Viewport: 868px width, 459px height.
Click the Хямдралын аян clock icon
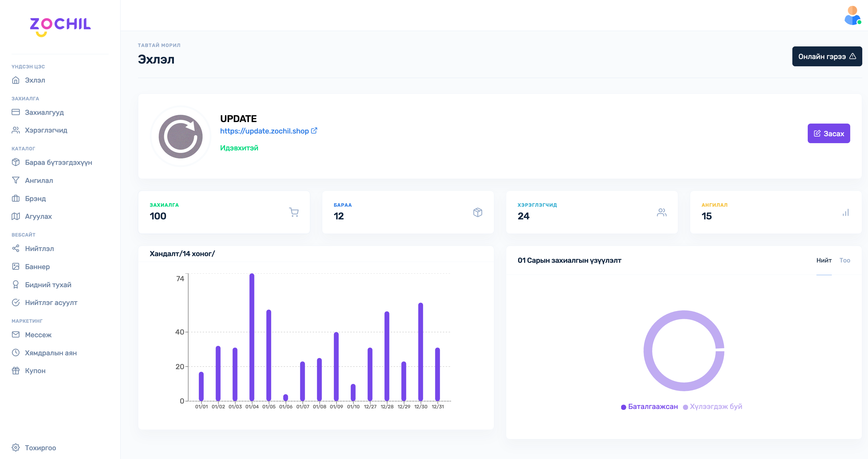pyautogui.click(x=15, y=353)
